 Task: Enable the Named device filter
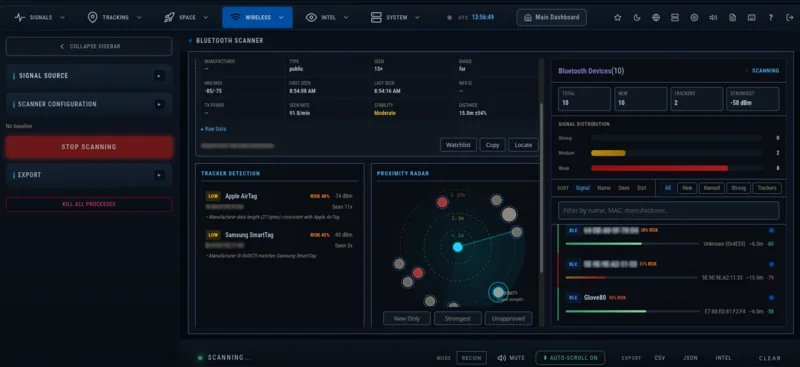coord(711,188)
